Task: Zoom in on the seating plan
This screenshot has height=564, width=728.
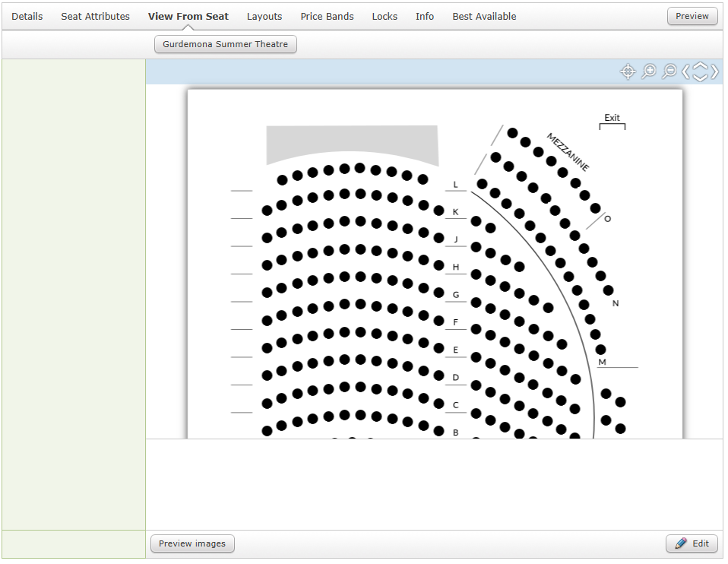Action: click(x=649, y=71)
